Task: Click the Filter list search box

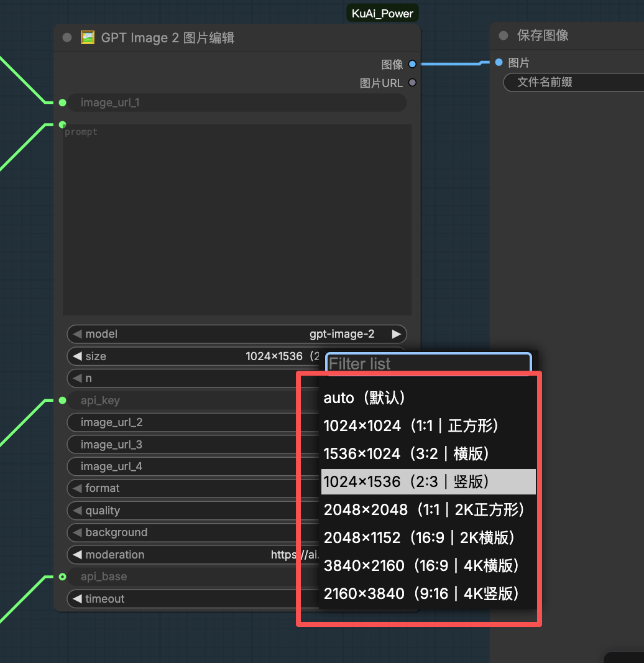Action: pos(428,364)
